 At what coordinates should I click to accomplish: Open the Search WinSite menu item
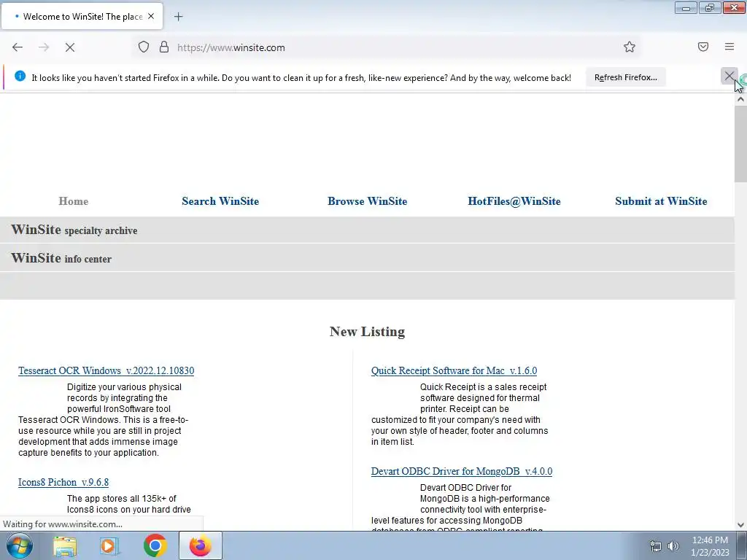click(220, 201)
